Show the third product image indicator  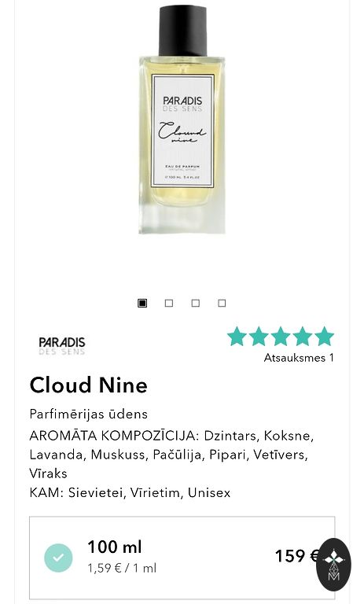[195, 303]
